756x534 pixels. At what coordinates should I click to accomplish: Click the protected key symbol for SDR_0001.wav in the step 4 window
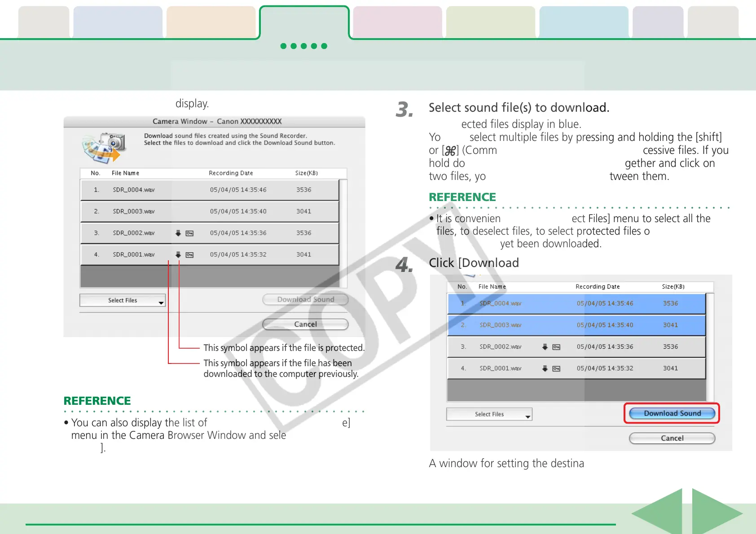coord(557,369)
